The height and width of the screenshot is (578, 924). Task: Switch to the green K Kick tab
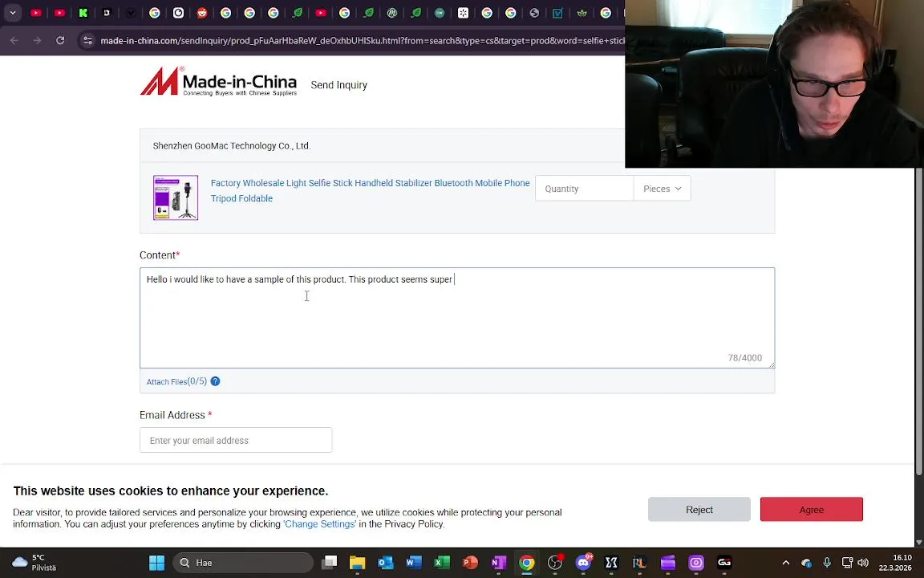tap(83, 12)
